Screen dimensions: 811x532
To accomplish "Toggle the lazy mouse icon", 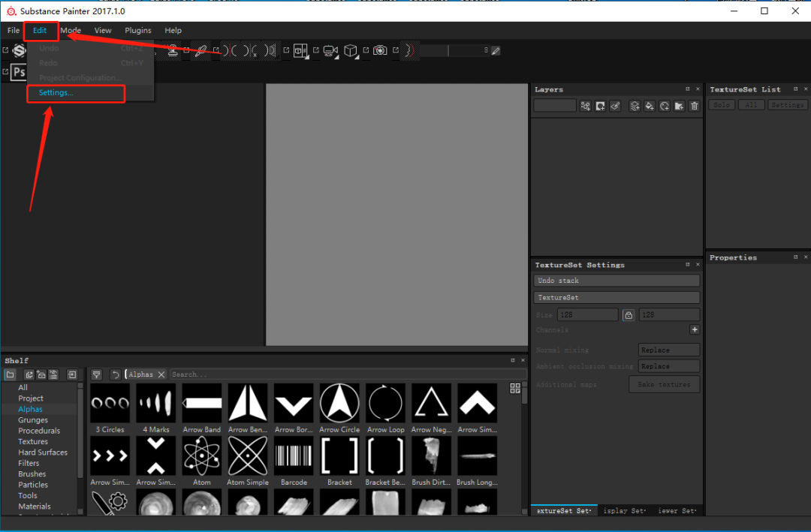I will point(409,50).
